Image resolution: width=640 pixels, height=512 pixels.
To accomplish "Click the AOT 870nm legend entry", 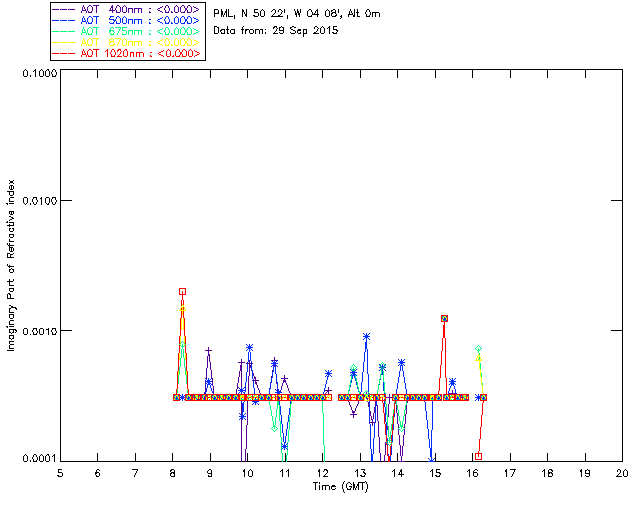I will click(x=127, y=42).
